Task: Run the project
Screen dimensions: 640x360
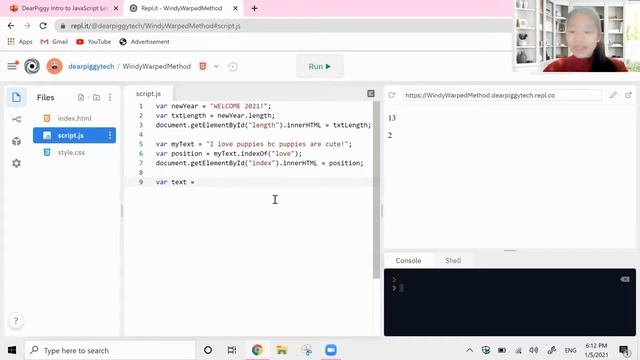Action: (320, 66)
